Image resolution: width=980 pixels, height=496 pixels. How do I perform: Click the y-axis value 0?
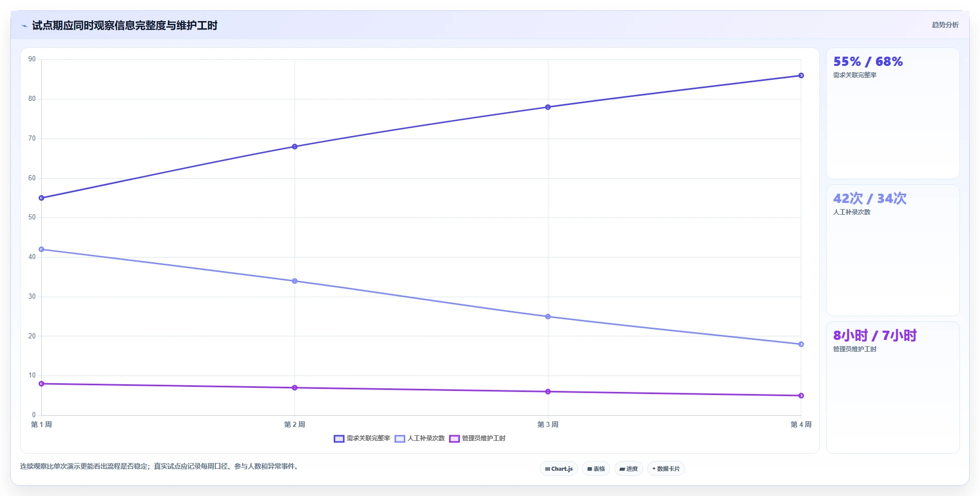pos(34,415)
